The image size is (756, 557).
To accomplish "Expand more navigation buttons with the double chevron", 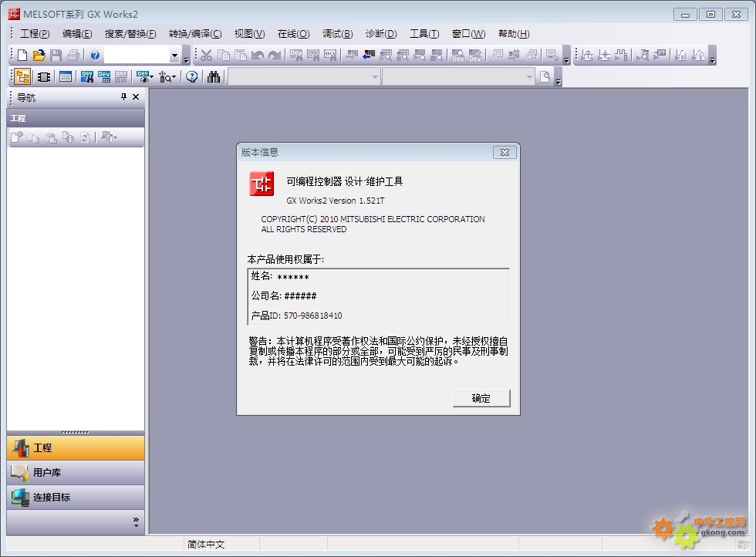I will click(136, 522).
